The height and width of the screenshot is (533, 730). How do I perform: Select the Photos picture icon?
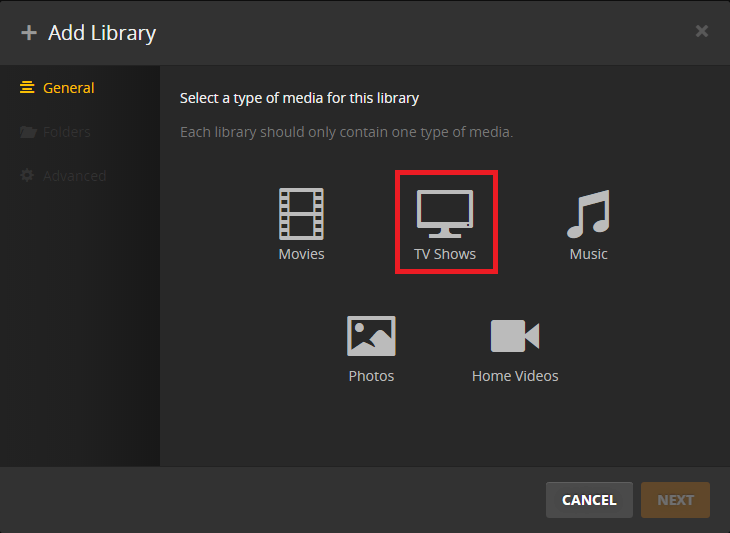point(371,336)
